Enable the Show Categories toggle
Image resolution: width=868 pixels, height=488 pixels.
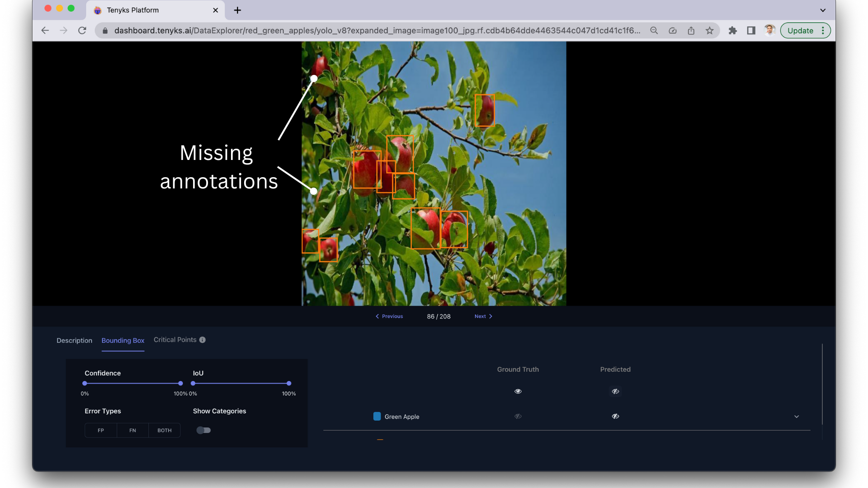203,430
